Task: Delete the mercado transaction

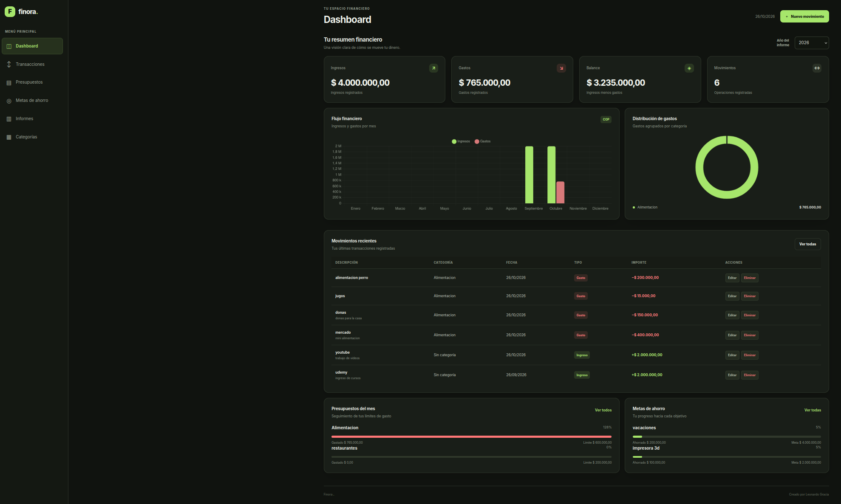Action: pyautogui.click(x=750, y=335)
